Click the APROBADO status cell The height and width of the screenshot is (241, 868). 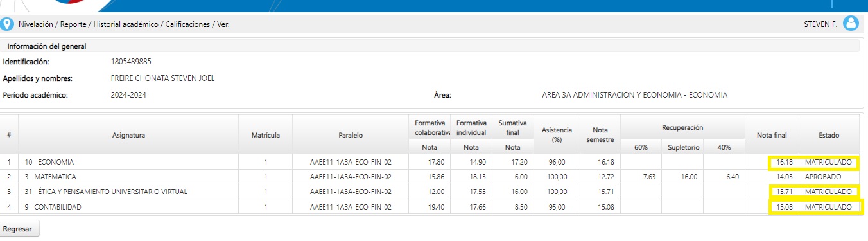point(822,176)
